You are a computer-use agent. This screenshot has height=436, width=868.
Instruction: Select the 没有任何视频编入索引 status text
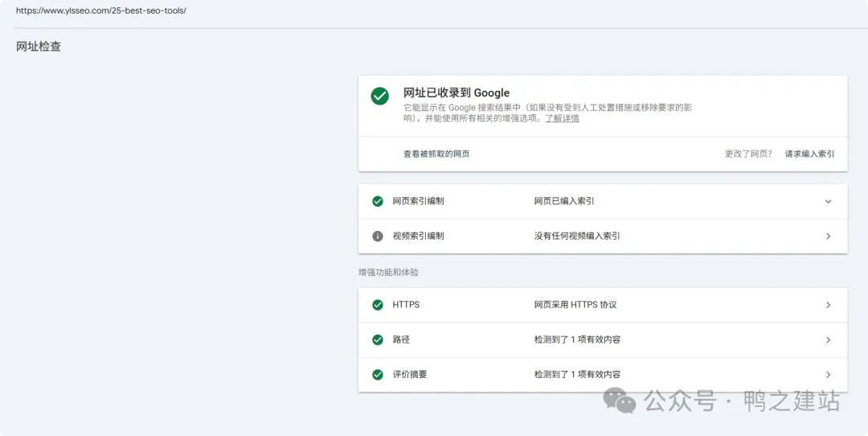click(x=577, y=236)
